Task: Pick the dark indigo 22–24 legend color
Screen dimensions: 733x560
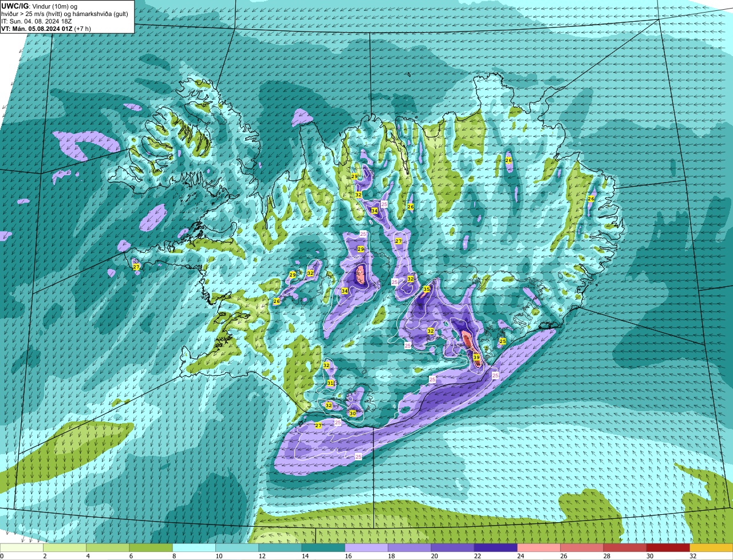Action: tap(495, 547)
